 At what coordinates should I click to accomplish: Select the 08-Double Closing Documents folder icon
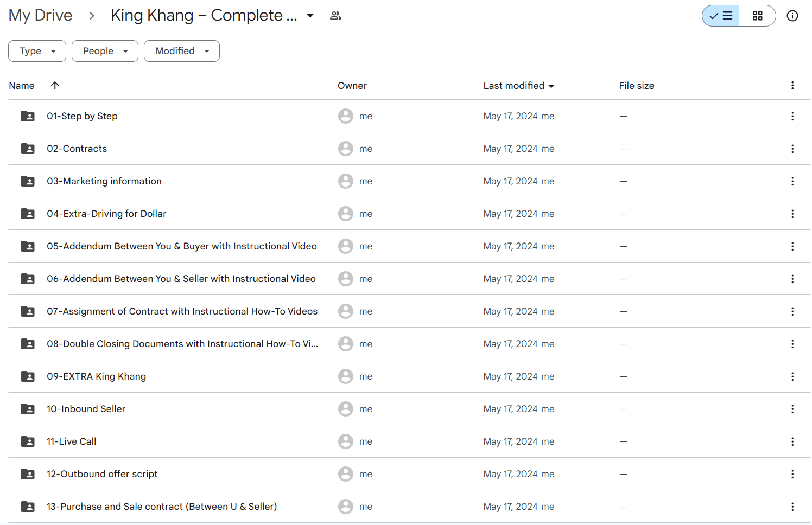tap(28, 344)
